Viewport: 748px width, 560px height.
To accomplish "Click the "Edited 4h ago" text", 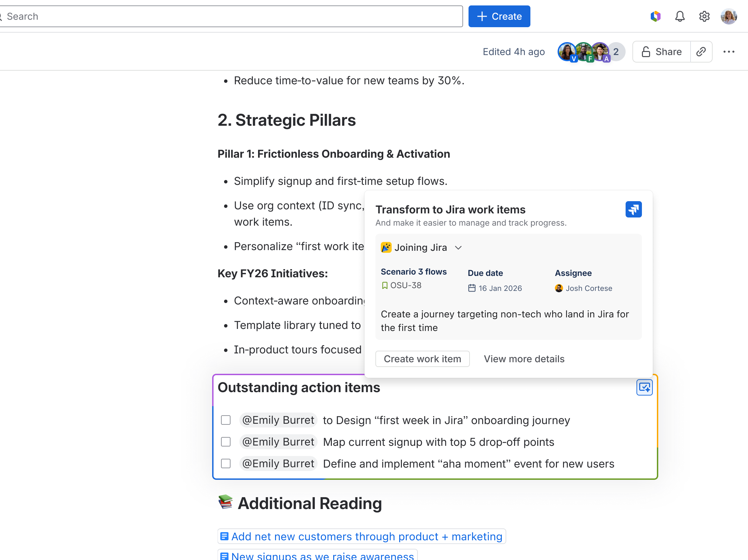I will 514,52.
